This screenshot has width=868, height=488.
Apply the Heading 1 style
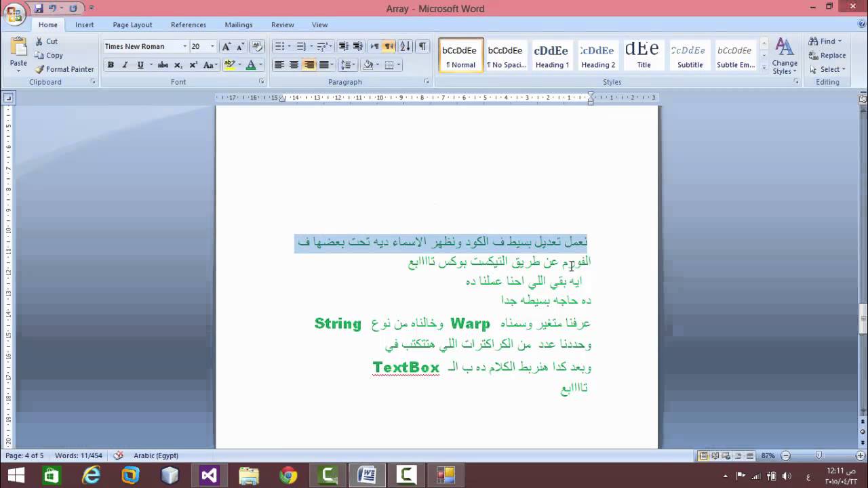click(552, 56)
